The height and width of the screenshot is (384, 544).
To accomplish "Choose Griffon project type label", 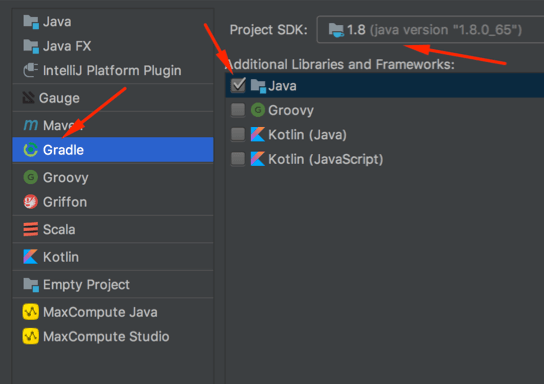I will (x=65, y=202).
